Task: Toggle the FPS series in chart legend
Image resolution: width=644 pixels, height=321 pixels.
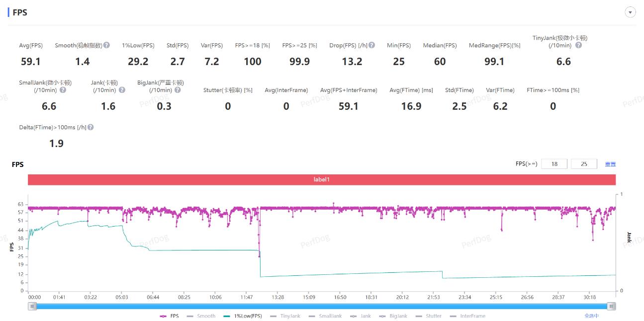Action: point(169,316)
